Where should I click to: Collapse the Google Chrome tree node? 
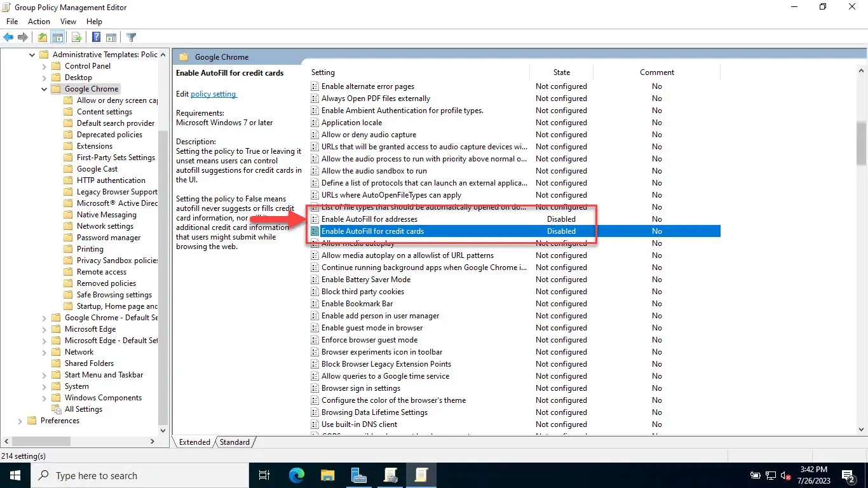44,89
